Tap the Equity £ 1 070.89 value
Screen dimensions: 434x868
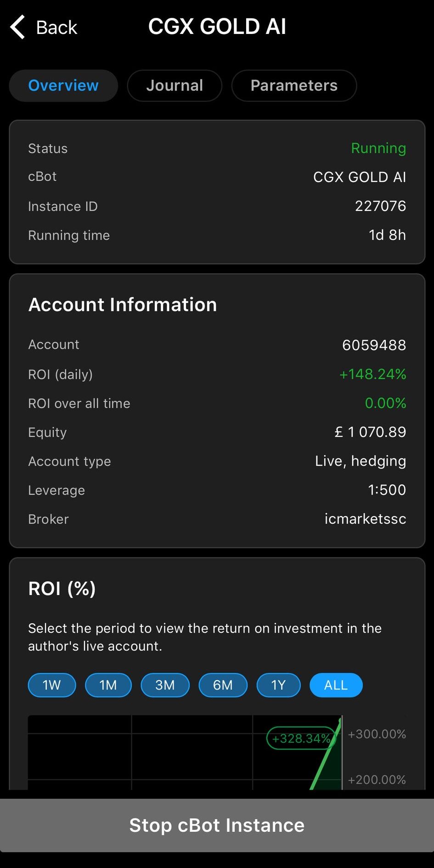click(370, 432)
